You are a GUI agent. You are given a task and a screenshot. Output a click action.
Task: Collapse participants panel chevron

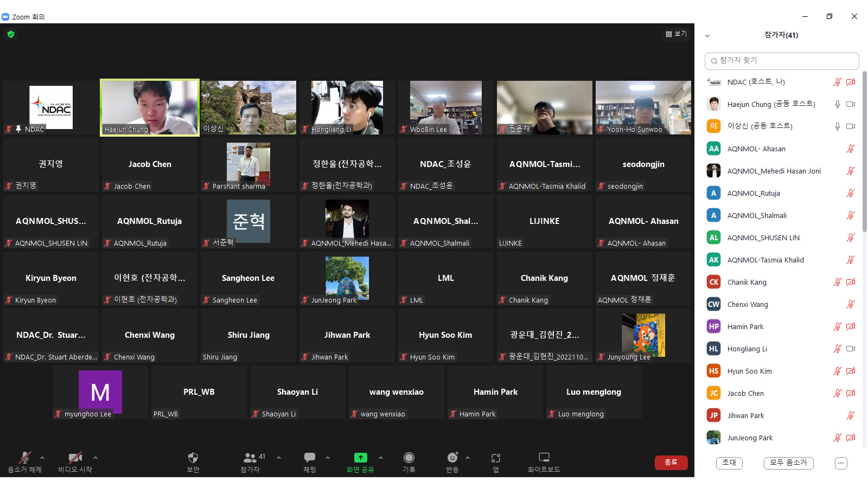[x=707, y=36]
